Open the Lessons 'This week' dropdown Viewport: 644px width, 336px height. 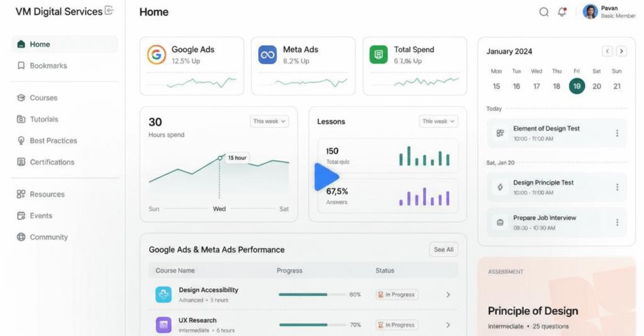pyautogui.click(x=438, y=121)
